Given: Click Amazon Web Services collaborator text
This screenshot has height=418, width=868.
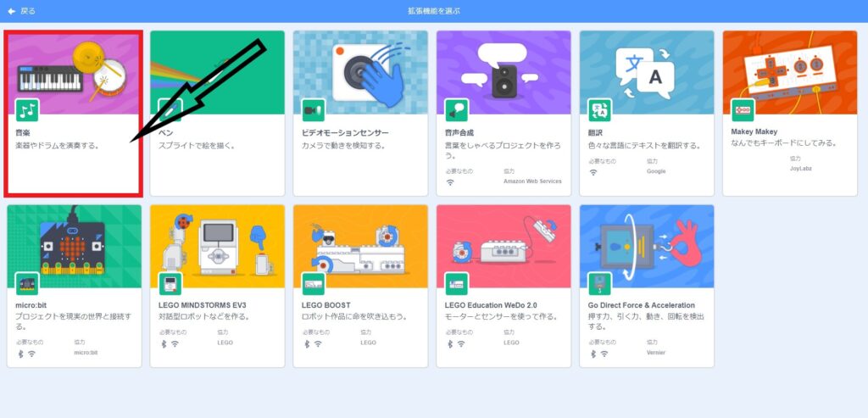Looking at the screenshot, I should click(x=532, y=181).
